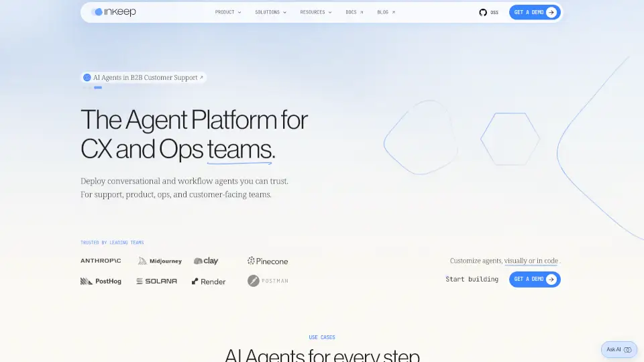Click the Postman logo

[x=268, y=281]
